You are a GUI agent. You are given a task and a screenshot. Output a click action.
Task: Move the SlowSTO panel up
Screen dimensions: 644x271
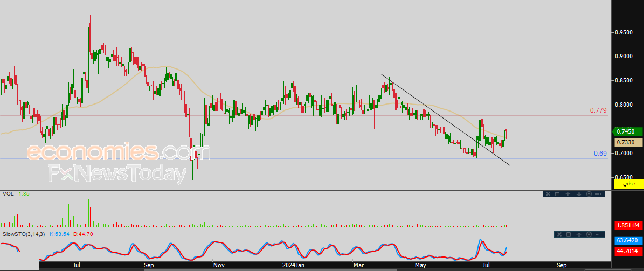[x=579, y=234]
